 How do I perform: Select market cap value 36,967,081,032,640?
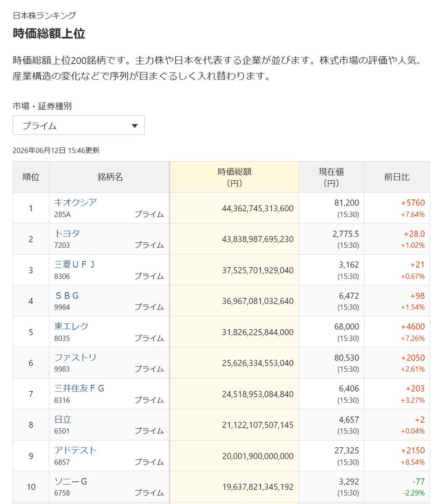click(258, 301)
